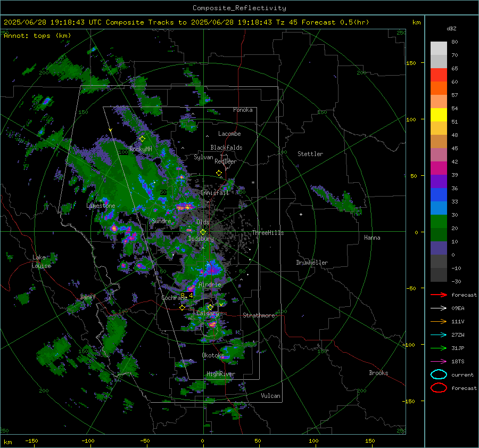The image size is (479, 448).
Task: Click the Brooks city label
Action: point(378,373)
